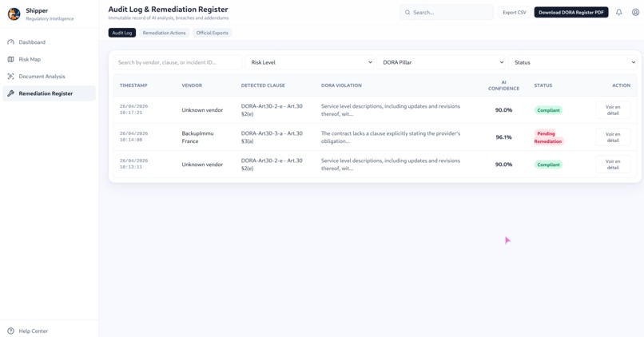The height and width of the screenshot is (337, 644).
Task: Switch to the Remediation Actions tab
Action: coord(164,33)
